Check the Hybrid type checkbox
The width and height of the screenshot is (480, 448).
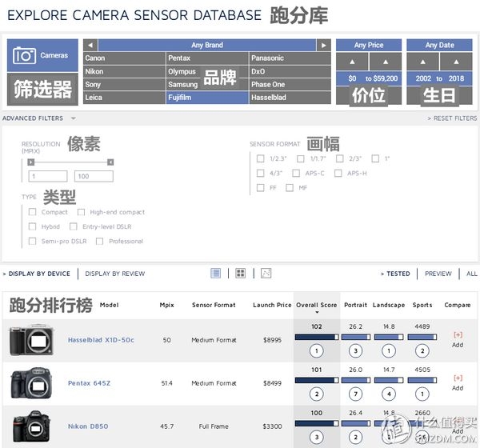coord(32,226)
